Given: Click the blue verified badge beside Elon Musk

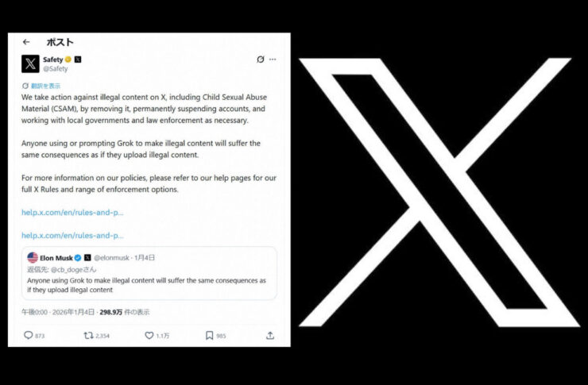Looking at the screenshot, I should click(x=78, y=258).
